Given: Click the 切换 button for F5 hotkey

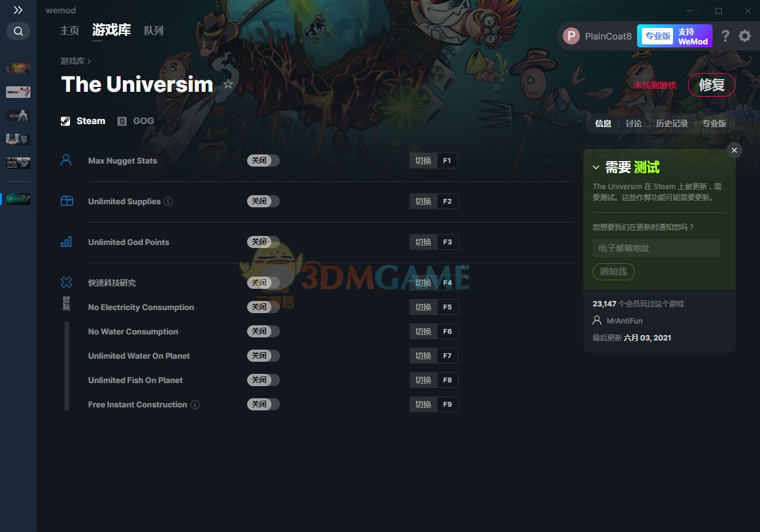Looking at the screenshot, I should (424, 307).
